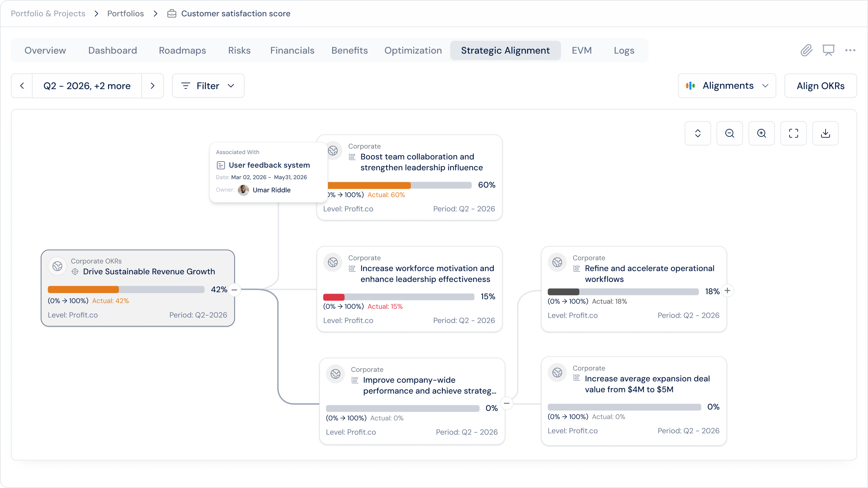Collapse children of Improve company-wide performance card
The image size is (868, 488).
[507, 403]
